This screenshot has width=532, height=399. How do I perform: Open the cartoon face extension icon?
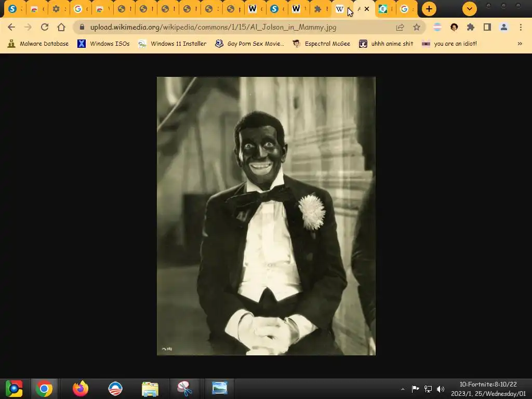coord(454,27)
